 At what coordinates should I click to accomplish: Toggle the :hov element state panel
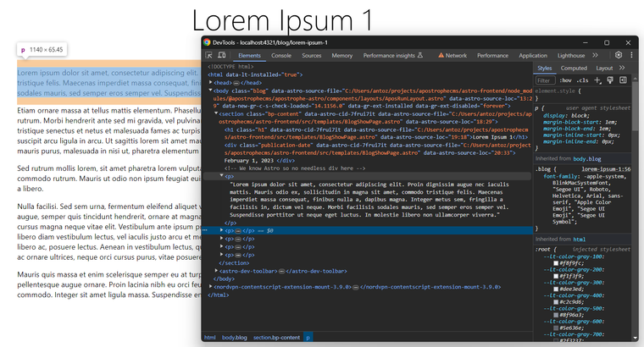click(566, 80)
